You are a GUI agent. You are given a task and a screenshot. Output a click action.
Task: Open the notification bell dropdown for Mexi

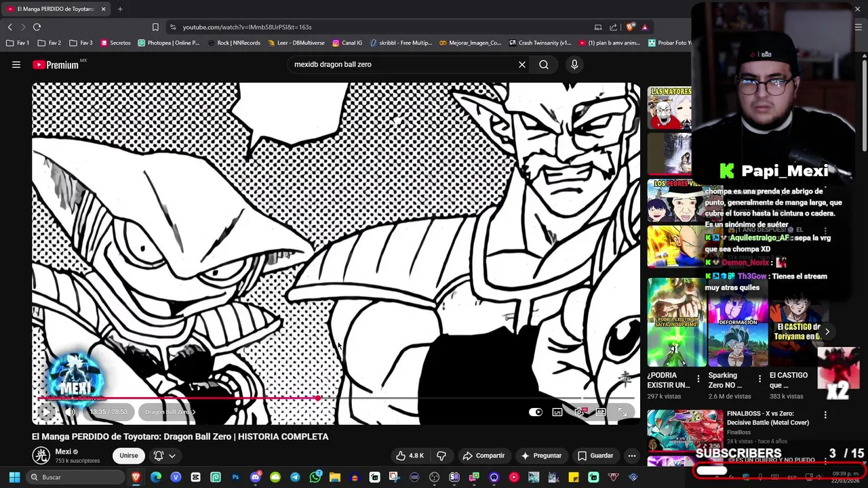coord(165,455)
